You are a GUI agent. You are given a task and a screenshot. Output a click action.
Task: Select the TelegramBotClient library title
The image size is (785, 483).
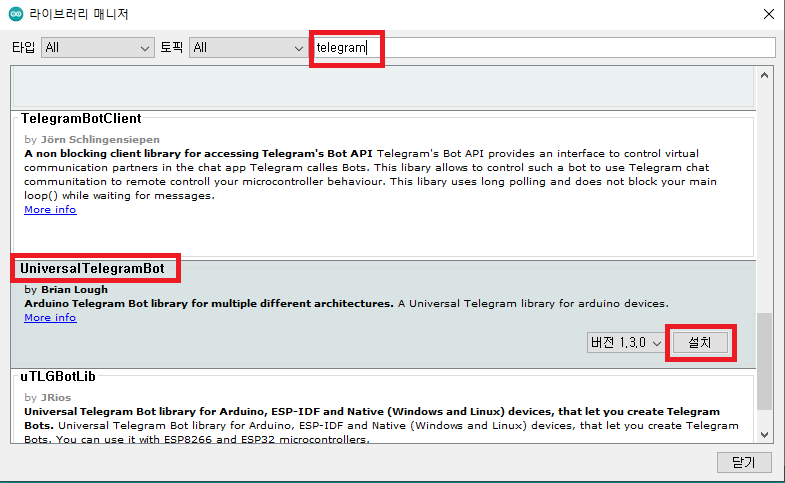coord(81,119)
